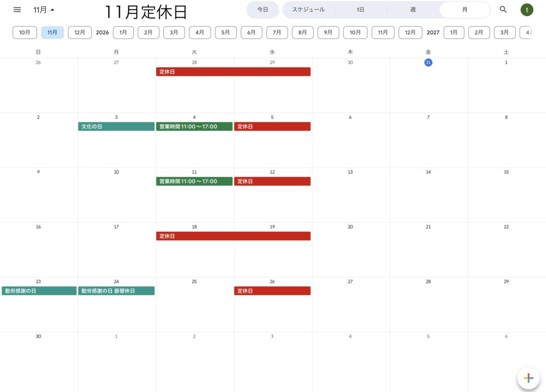
Task: Switch to 週 view
Action: click(413, 10)
